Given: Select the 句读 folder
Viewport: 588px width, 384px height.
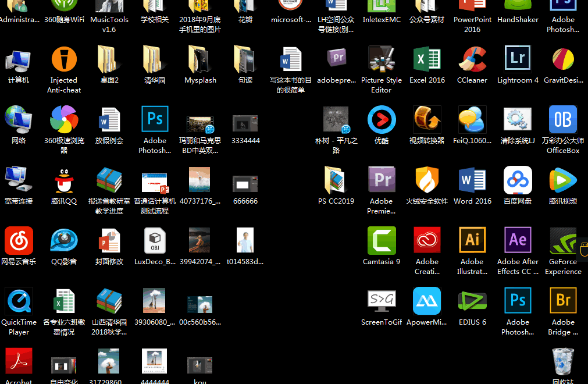Looking at the screenshot, I should pos(245,59).
